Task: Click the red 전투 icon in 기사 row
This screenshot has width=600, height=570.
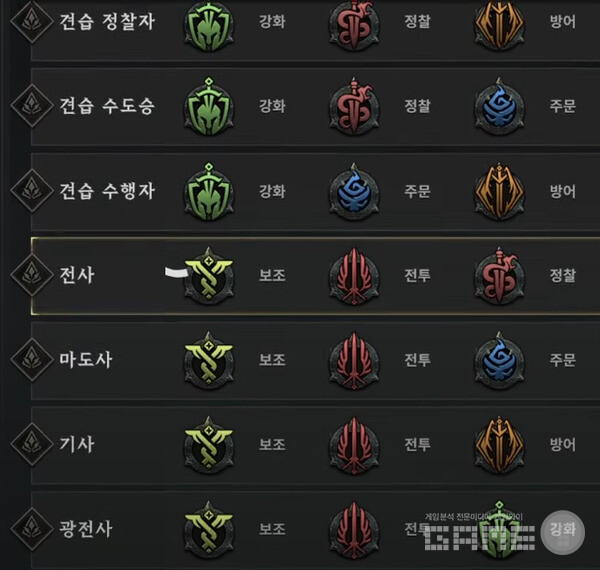Action: (354, 445)
